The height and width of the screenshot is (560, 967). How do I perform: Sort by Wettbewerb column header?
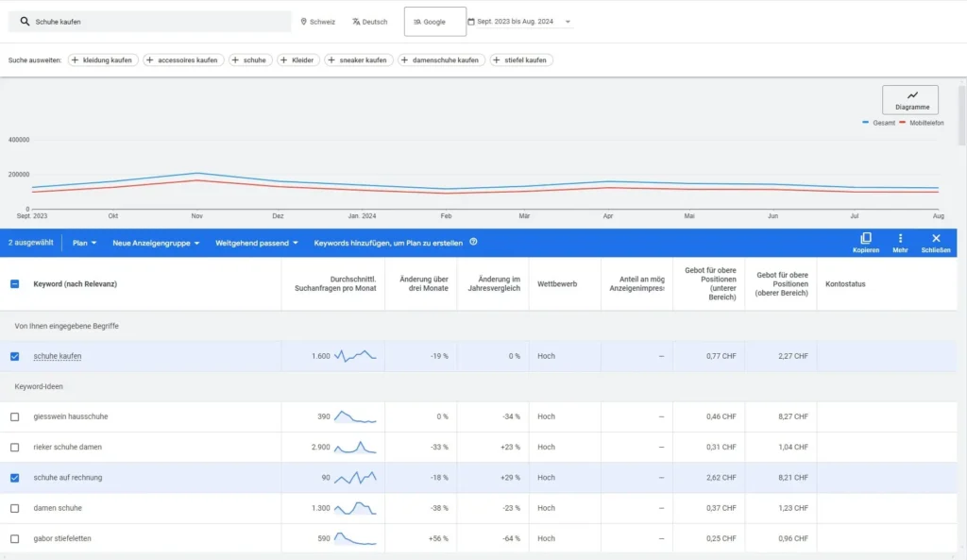coord(556,283)
